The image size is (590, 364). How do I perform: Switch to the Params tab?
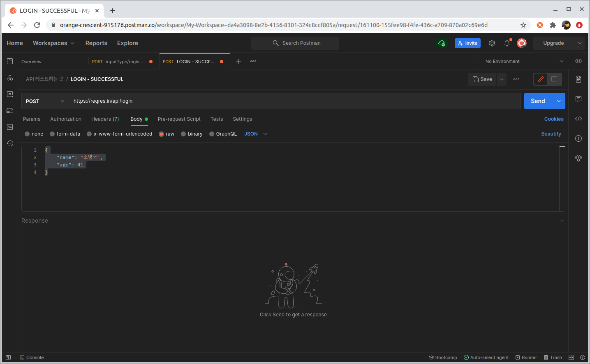[x=32, y=119]
